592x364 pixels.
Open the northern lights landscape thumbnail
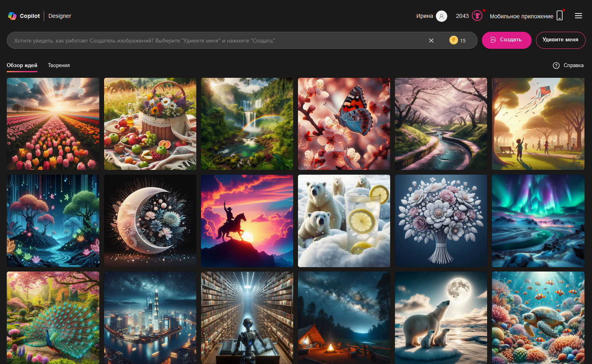(538, 221)
